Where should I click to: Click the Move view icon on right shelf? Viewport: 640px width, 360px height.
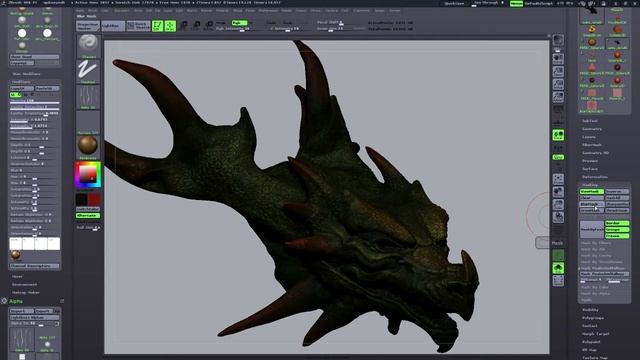pos(558,191)
